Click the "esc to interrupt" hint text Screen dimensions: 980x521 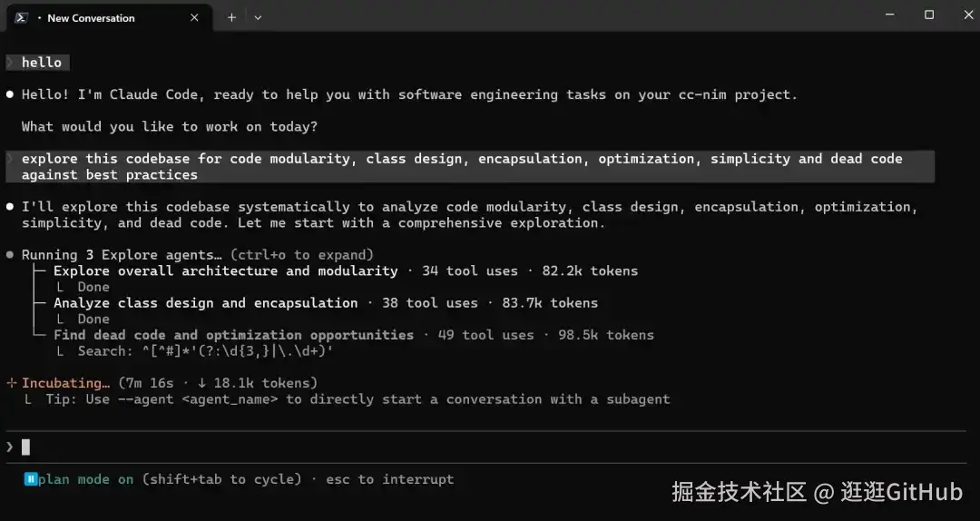390,479
